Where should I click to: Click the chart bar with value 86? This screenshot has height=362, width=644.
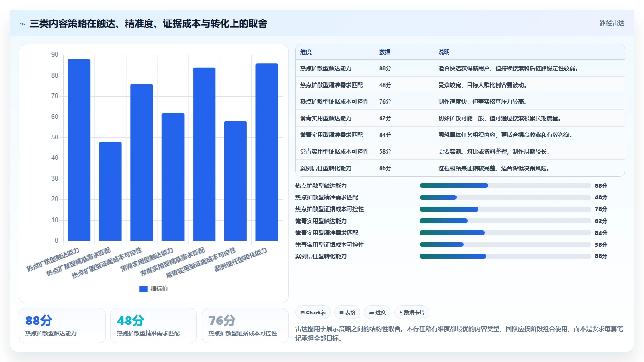click(x=267, y=152)
